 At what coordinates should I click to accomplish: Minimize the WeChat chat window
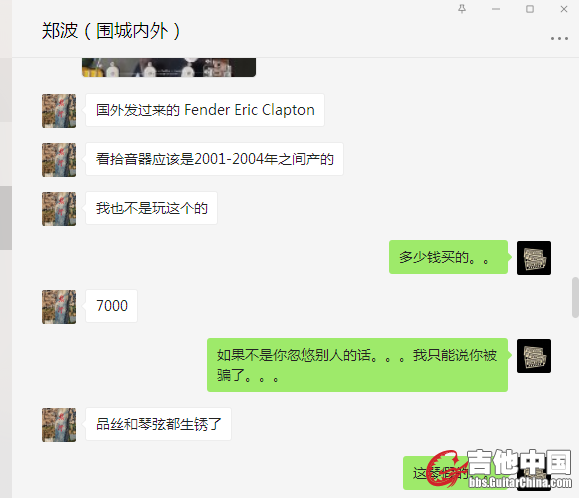496,9
